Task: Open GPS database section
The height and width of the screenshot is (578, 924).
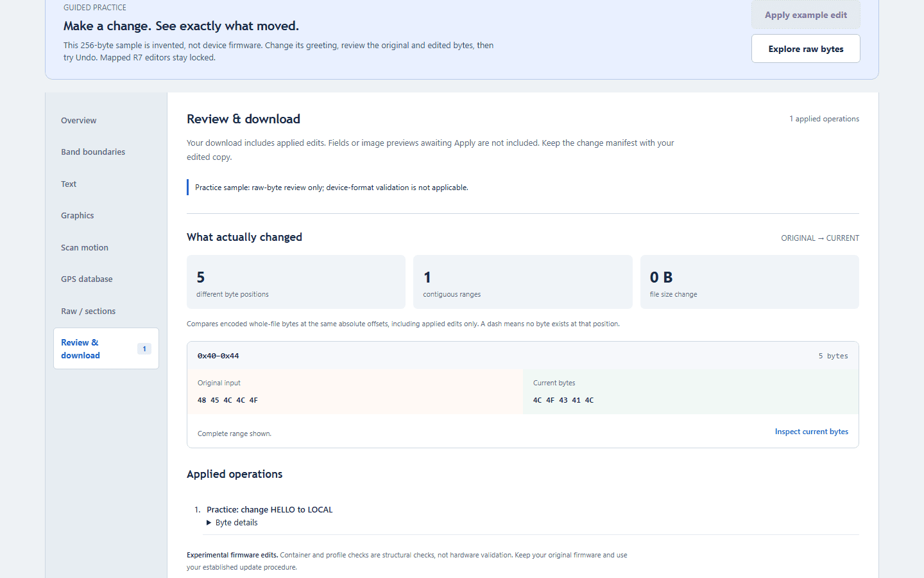Action: 106,279
